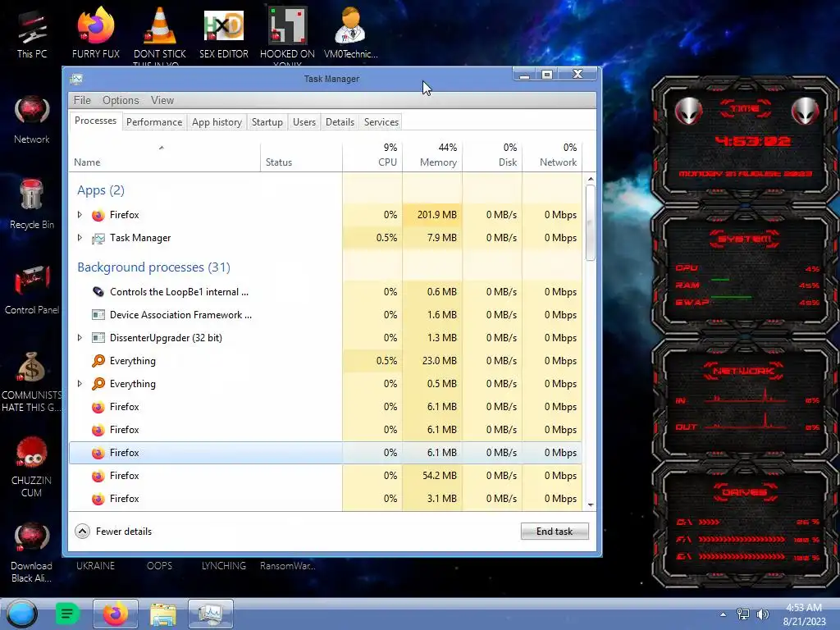The image size is (840, 630).
Task: Select the Firefox process using 3.1 MB
Action: (326, 499)
